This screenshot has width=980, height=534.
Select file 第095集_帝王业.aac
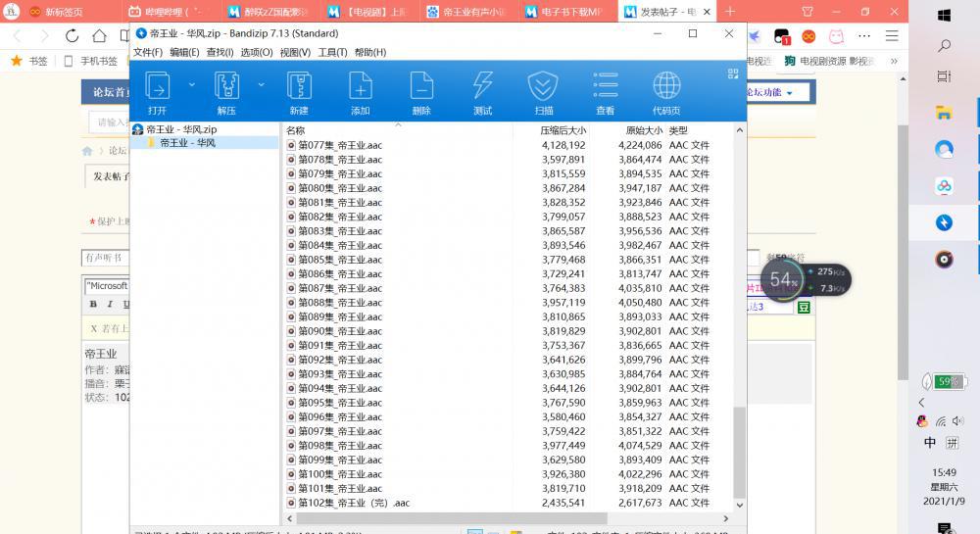click(x=340, y=403)
